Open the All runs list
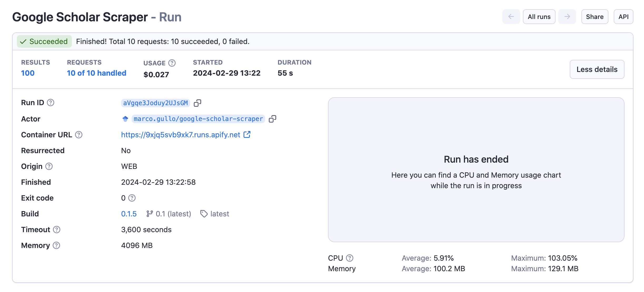The width and height of the screenshot is (644, 292). click(539, 17)
